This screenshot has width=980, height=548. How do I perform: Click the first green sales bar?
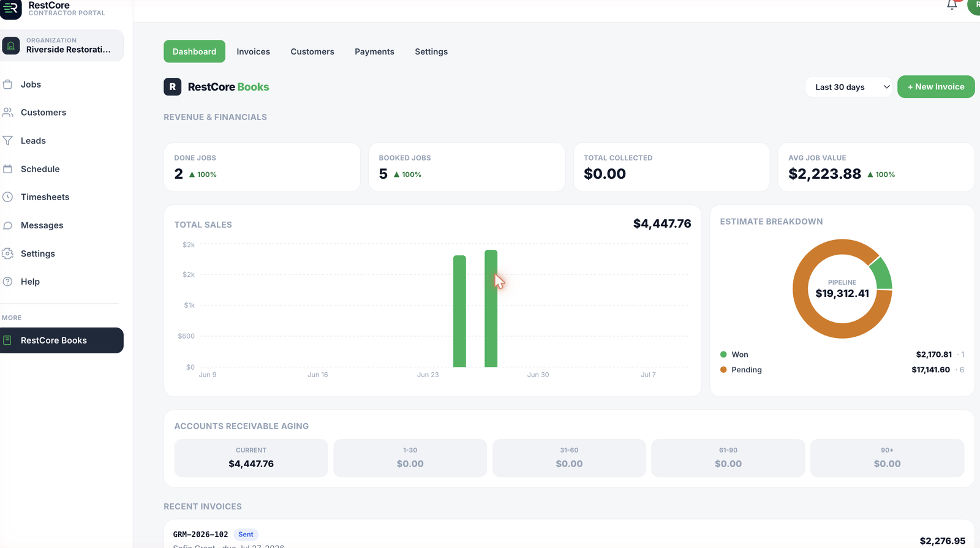point(459,311)
